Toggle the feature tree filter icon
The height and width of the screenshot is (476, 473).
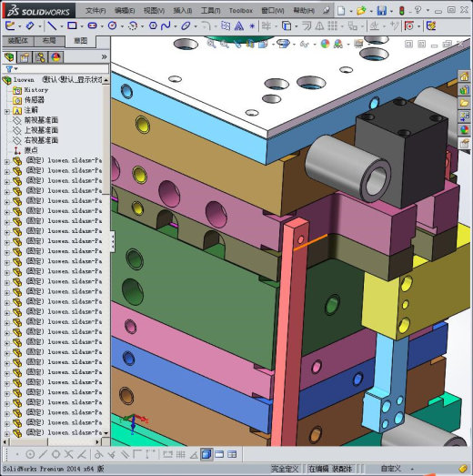point(9,69)
